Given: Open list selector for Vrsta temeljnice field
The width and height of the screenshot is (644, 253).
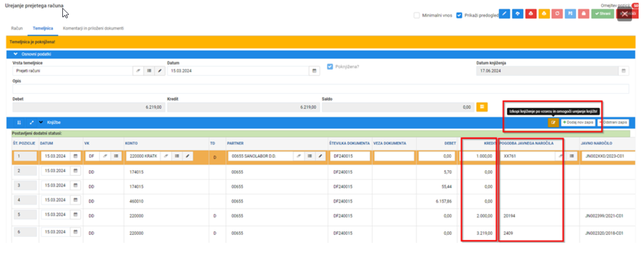Looking at the screenshot, I should click(x=149, y=71).
